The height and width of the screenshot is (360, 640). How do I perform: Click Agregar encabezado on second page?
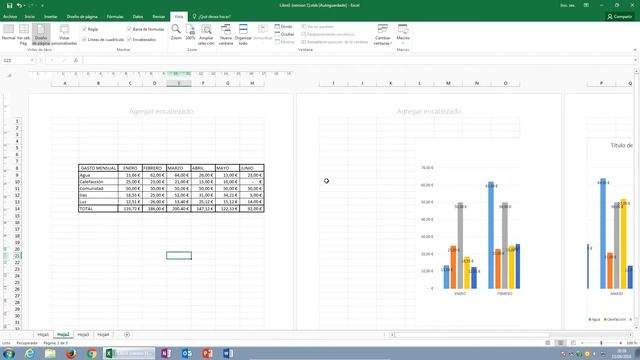click(x=429, y=111)
